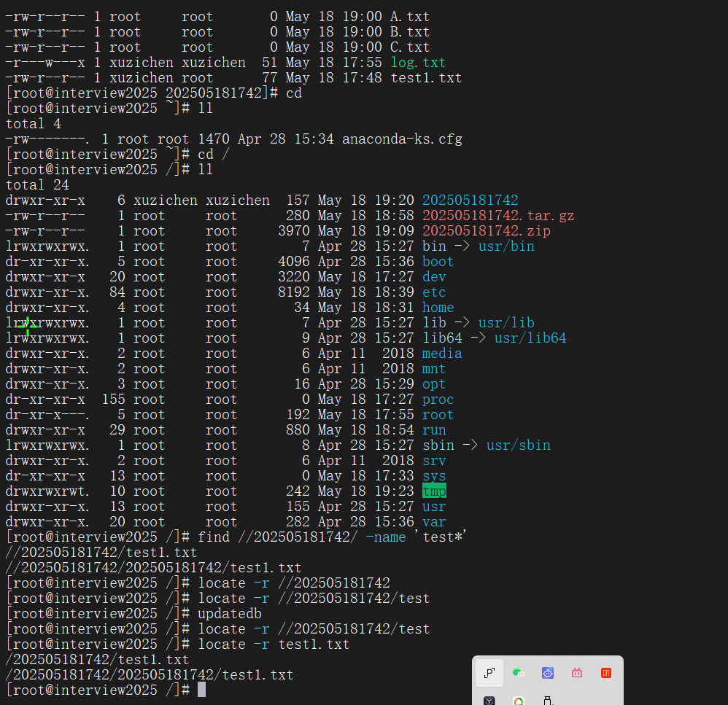Viewport: 728px width, 705px height.
Task: Click the srv directory name
Action: coord(434,461)
